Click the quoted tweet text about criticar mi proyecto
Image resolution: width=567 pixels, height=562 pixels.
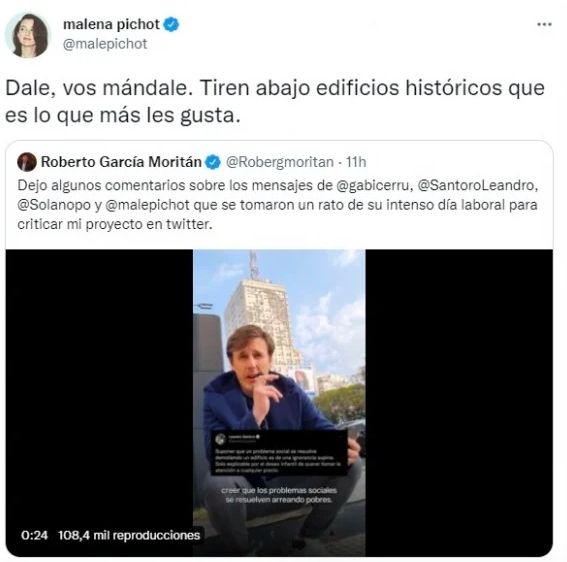[277, 205]
